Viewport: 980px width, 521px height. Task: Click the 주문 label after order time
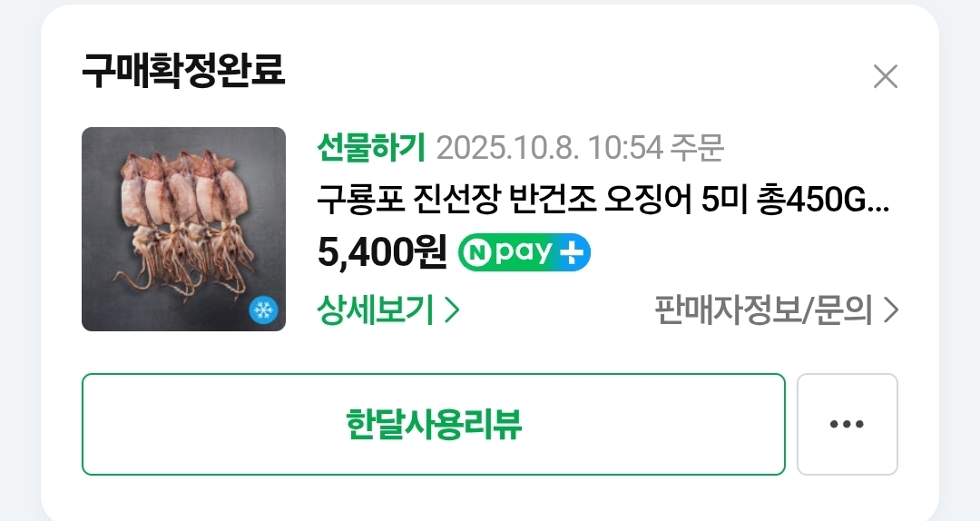(x=697, y=148)
